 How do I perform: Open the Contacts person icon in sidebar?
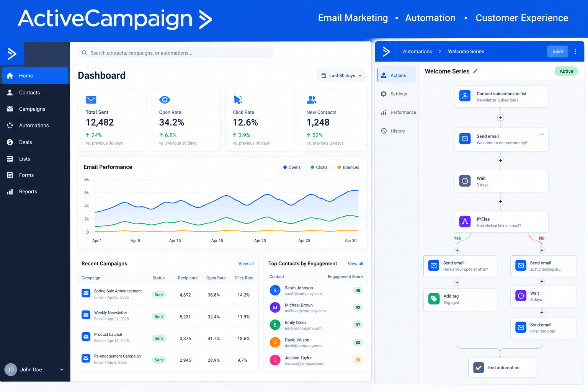(x=10, y=93)
